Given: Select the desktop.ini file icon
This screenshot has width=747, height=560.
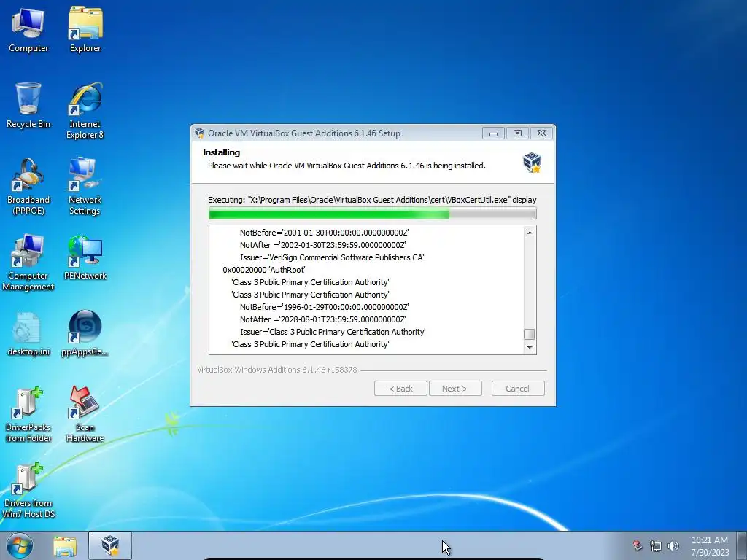Looking at the screenshot, I should [x=28, y=333].
